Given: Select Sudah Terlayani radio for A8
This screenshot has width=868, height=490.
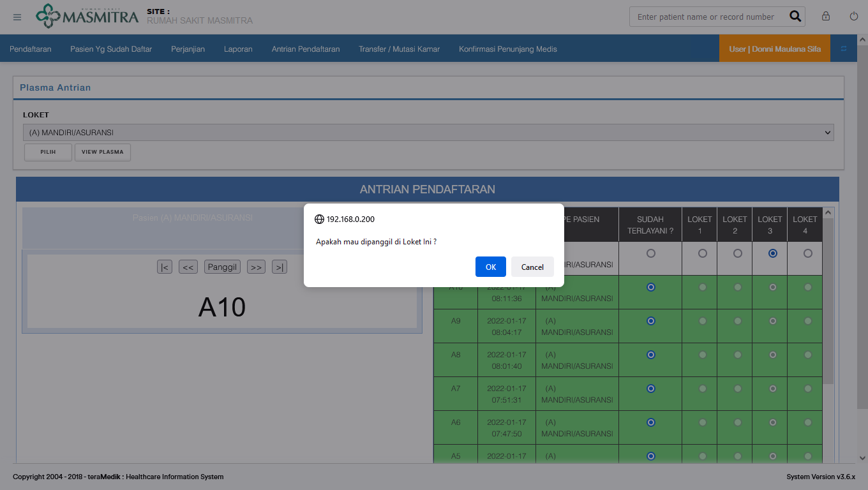Looking at the screenshot, I should pos(650,355).
